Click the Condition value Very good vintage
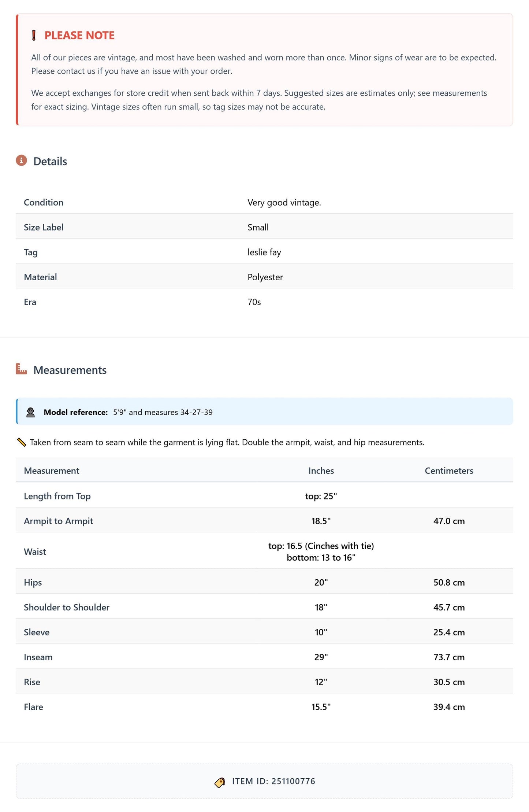Image resolution: width=529 pixels, height=812 pixels. pyautogui.click(x=284, y=203)
